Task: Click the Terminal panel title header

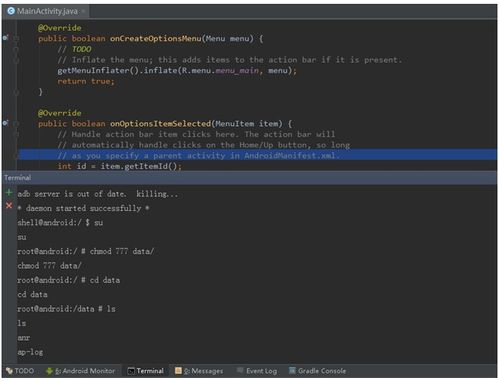Action: 18,178
